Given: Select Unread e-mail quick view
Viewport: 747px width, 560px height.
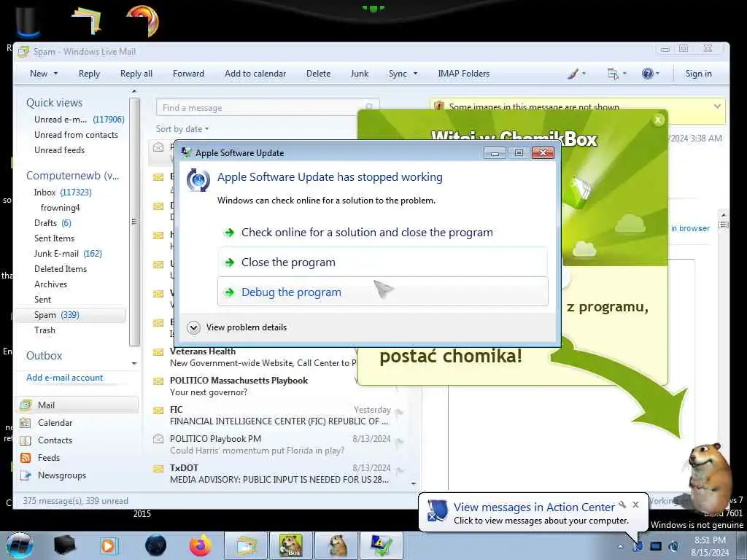Looking at the screenshot, I should tap(79, 120).
